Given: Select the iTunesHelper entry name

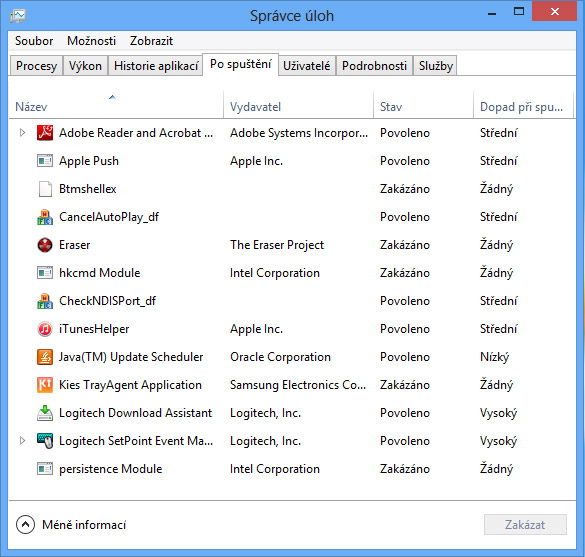Looking at the screenshot, I should click(x=94, y=329).
